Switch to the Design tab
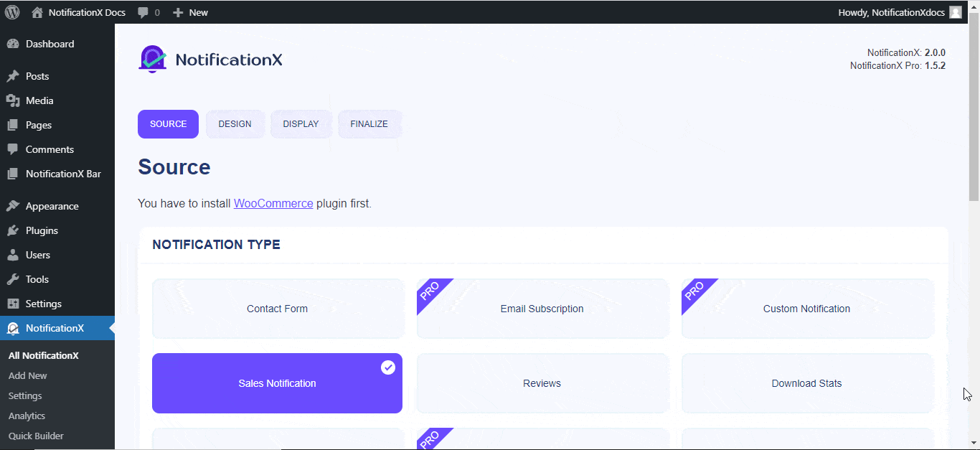 coord(235,124)
